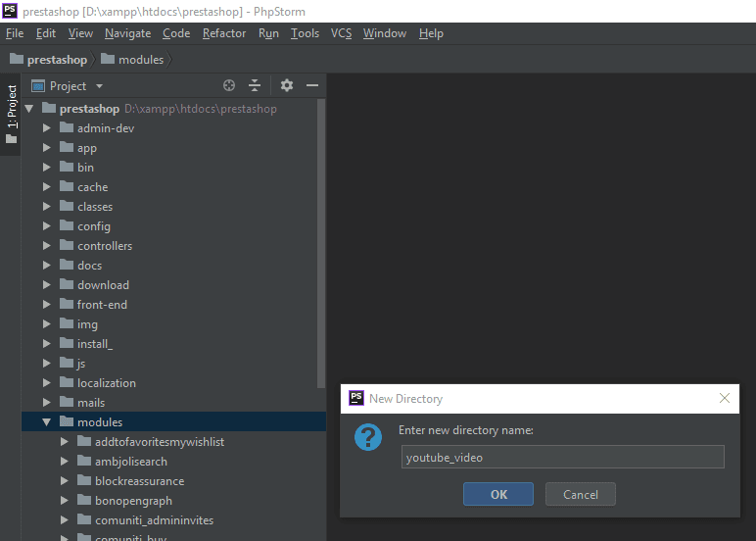The width and height of the screenshot is (756, 541).
Task: Click the locate/scroll from source target icon
Action: click(229, 86)
